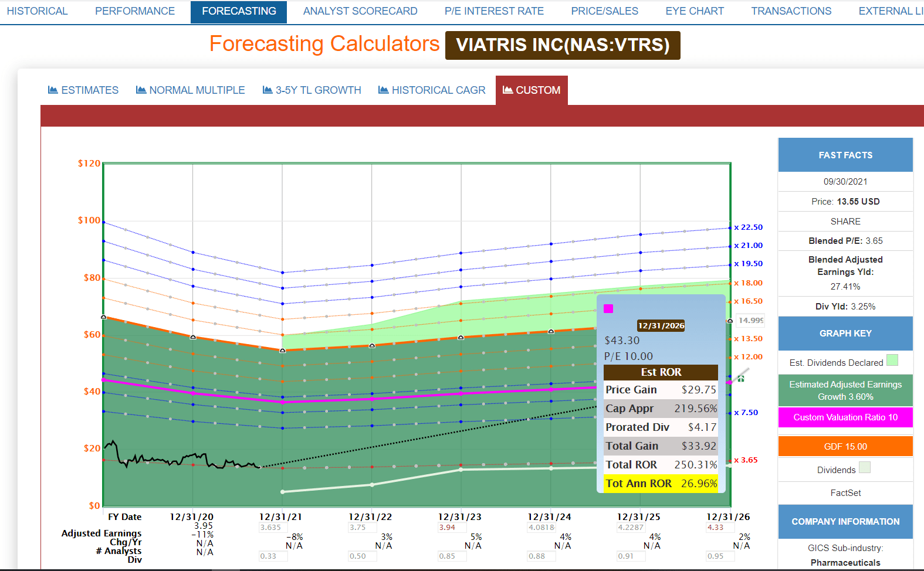Edit 2025 dividend field 0.91
924x571 pixels.
[x=631, y=556]
